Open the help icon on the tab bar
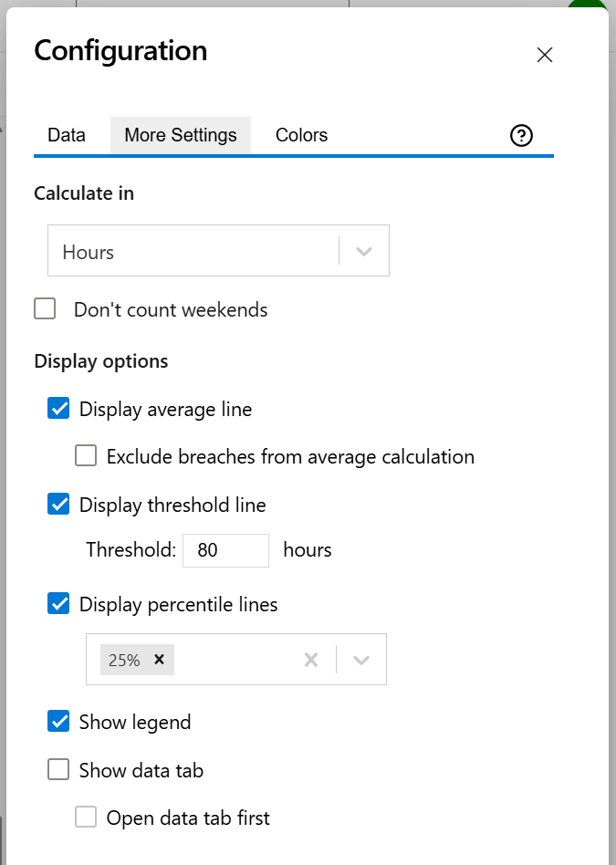Screen dimensions: 616x865 [521, 135]
